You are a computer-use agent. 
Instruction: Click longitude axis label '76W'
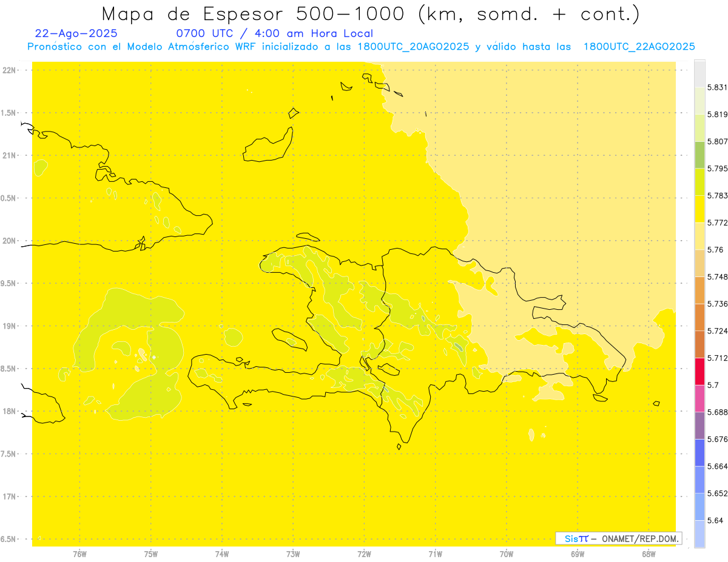point(79,554)
